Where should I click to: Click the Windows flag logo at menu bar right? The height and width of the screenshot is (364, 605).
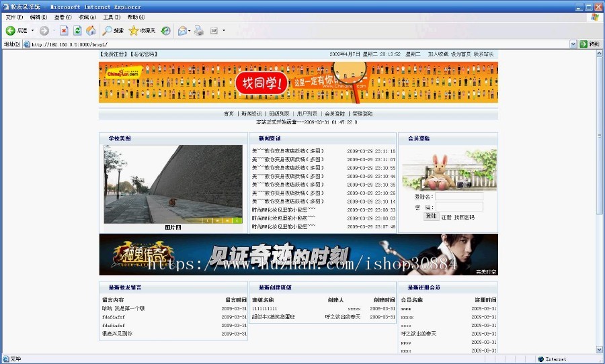(x=595, y=17)
